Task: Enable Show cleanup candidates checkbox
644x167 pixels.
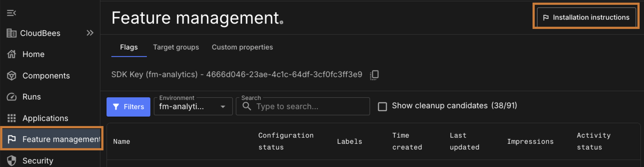Action: point(382,106)
